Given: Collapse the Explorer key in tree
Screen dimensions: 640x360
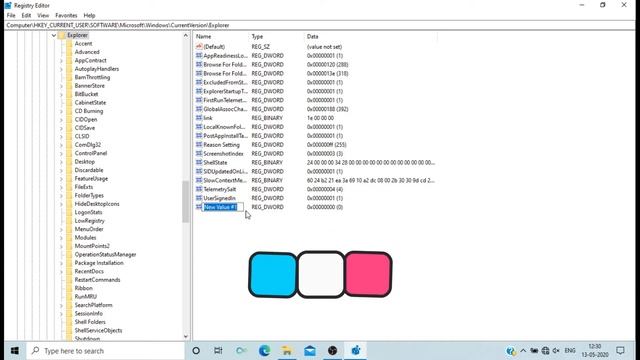Looking at the screenshot, I should point(53,36).
